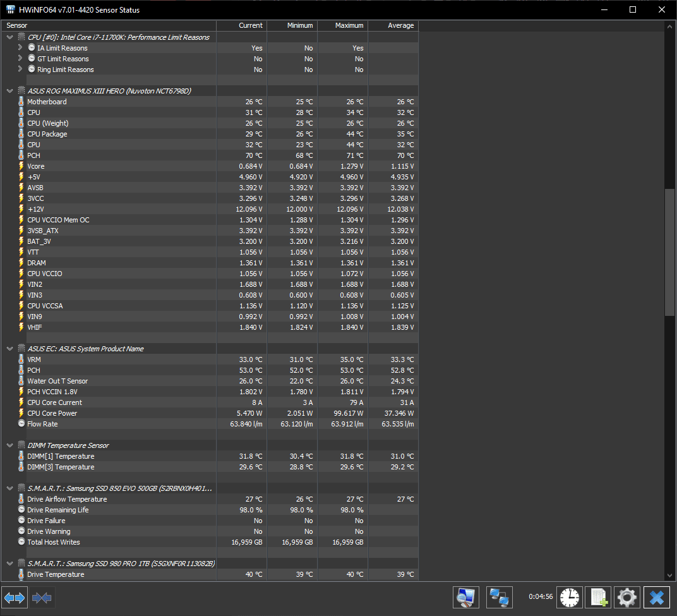Click the 16,959 GB current value
Viewport: 677px width, 616px height.
246,542
